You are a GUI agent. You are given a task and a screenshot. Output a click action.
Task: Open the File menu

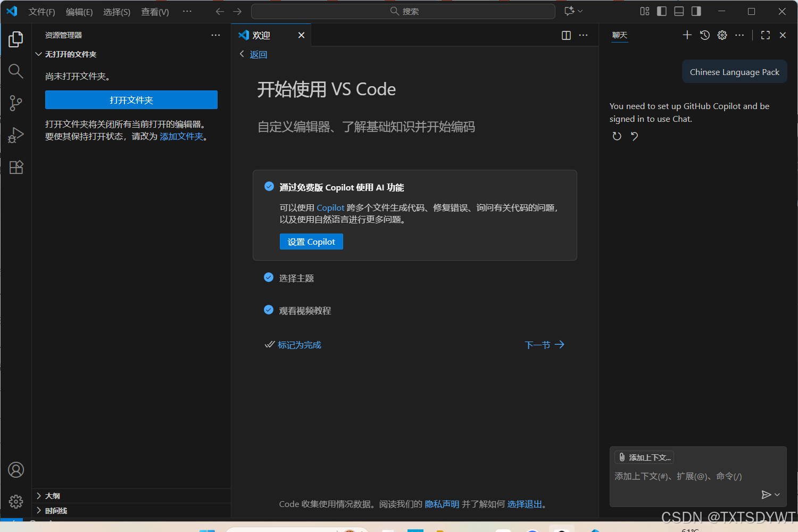[41, 12]
